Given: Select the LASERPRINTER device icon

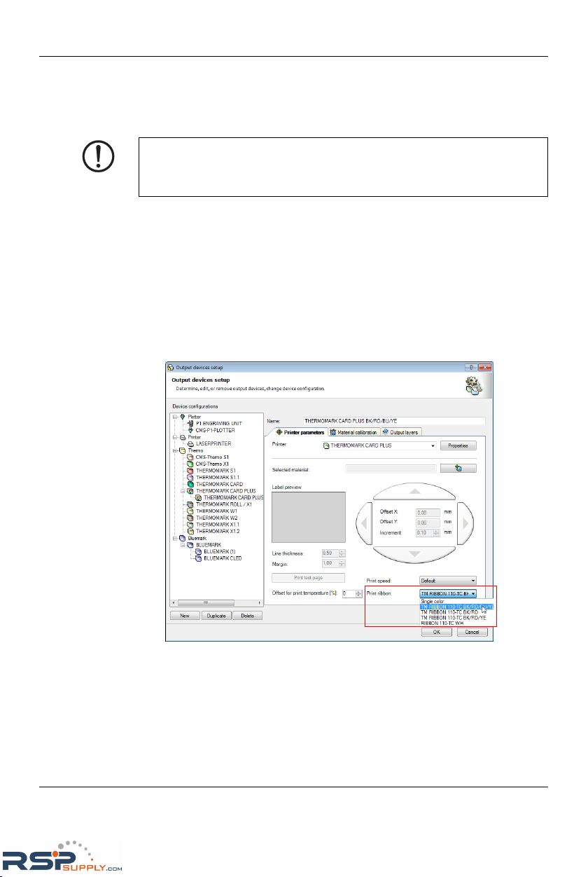Looking at the screenshot, I should tap(190, 443).
